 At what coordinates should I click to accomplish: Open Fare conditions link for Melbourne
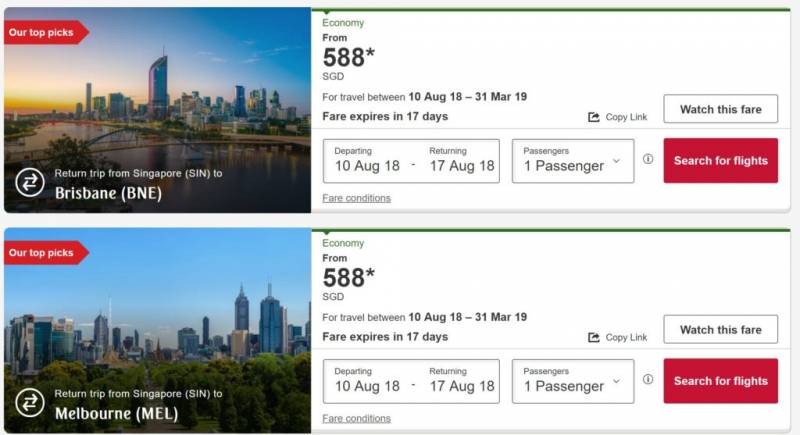[356, 418]
